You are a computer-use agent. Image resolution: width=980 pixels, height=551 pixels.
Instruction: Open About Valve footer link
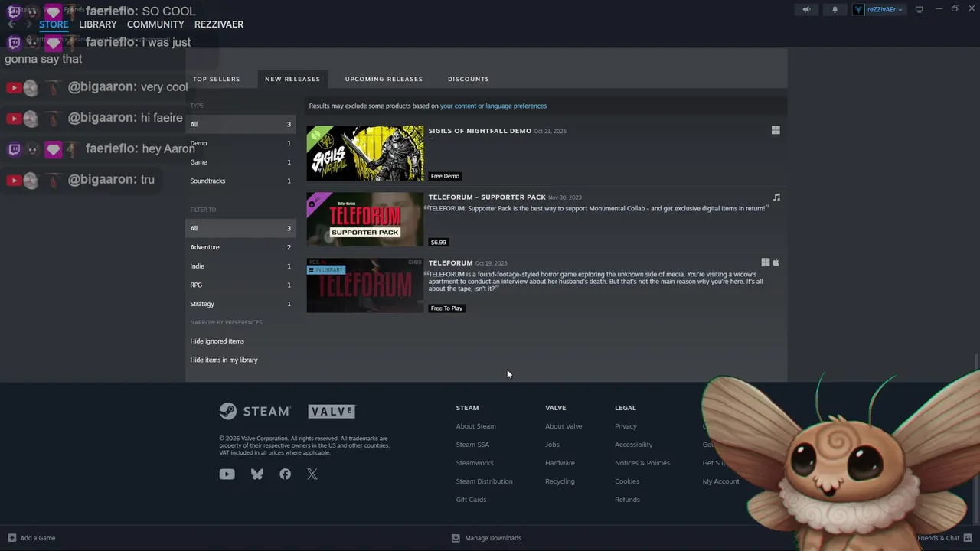(563, 426)
